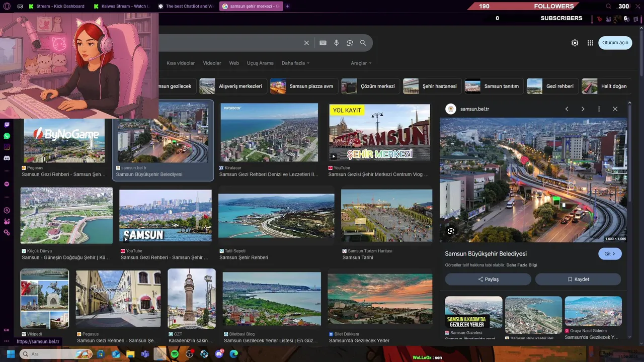Screen dimensions: 644x362
Task: Open Twitch in the Opera GX sidebar
Action: [7, 125]
